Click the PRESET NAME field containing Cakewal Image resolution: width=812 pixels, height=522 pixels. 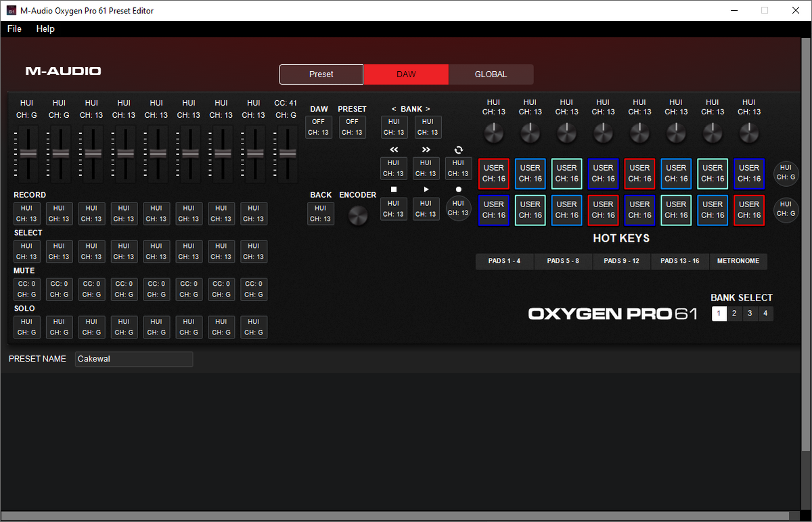(134, 360)
